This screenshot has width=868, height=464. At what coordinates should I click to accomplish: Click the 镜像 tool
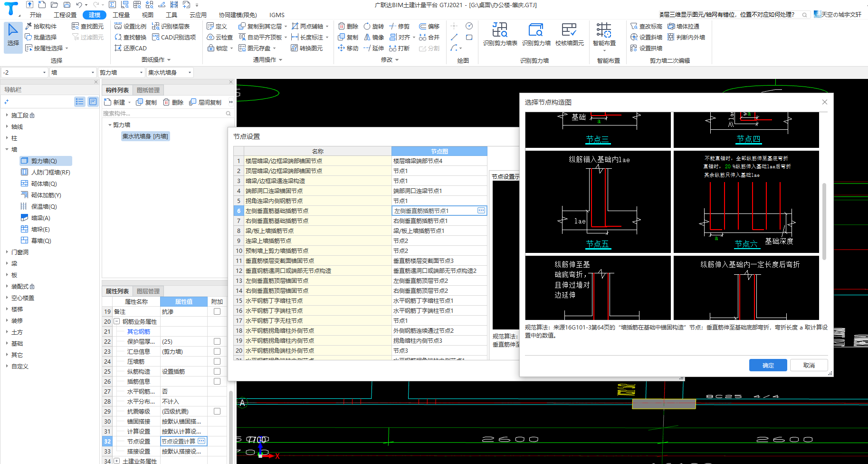tap(374, 37)
